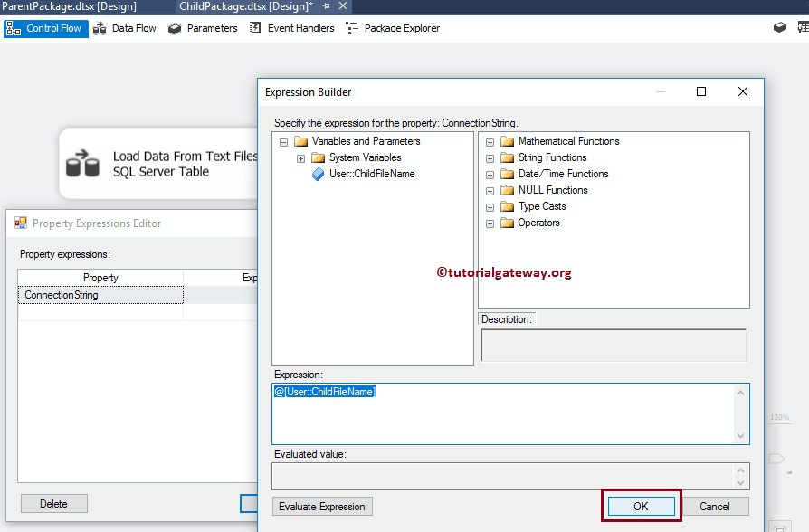The image size is (809, 532).
Task: Click the Type Casts folder icon
Action: pos(509,206)
